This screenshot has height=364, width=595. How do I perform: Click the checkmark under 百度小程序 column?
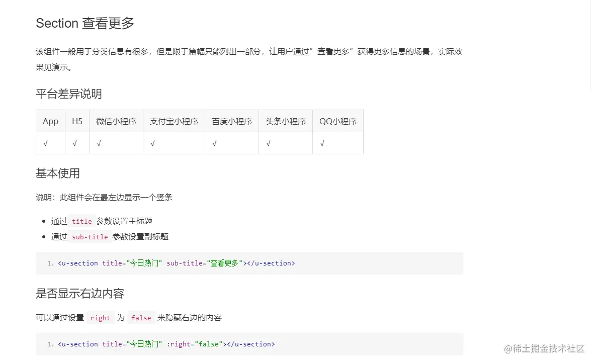[x=214, y=143]
